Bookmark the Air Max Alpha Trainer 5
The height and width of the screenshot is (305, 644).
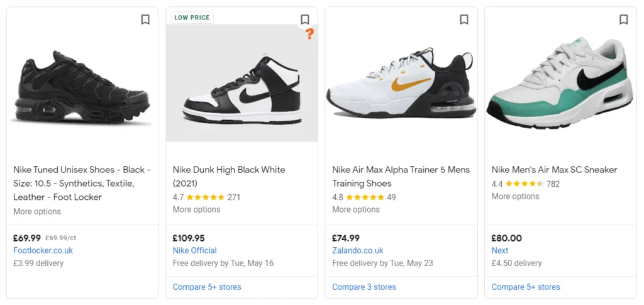pos(464,19)
